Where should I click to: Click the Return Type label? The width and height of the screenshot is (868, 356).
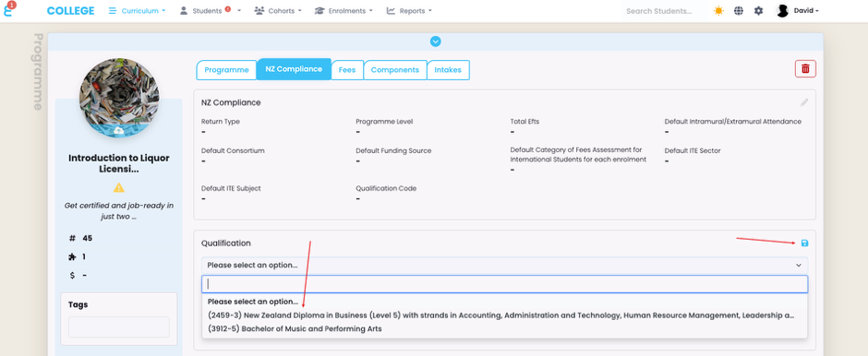point(221,122)
